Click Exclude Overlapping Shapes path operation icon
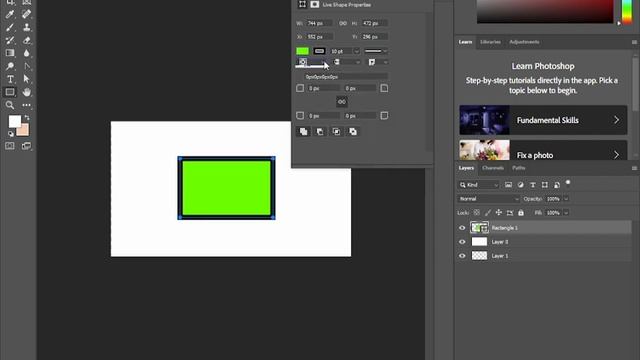The width and height of the screenshot is (640, 360). pyautogui.click(x=353, y=132)
